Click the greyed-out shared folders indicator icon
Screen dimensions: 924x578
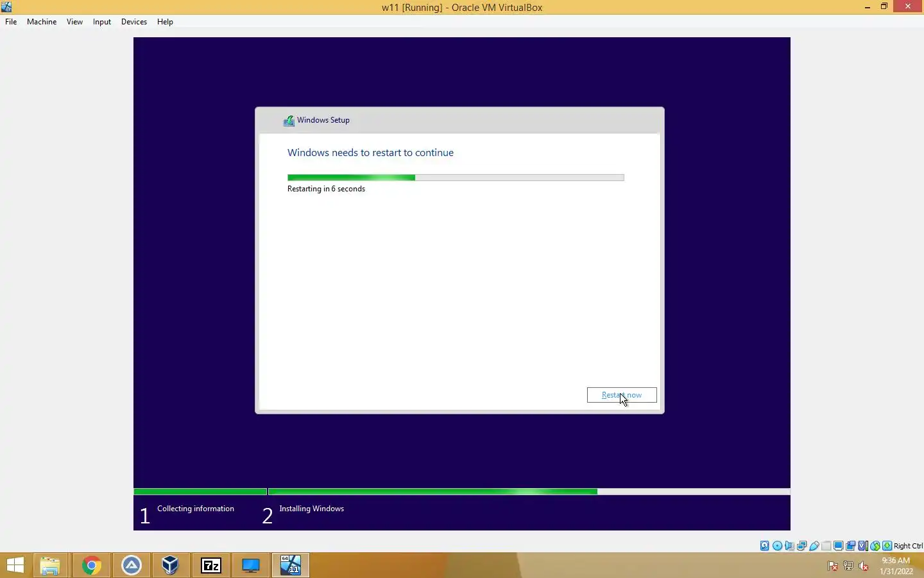(826, 546)
